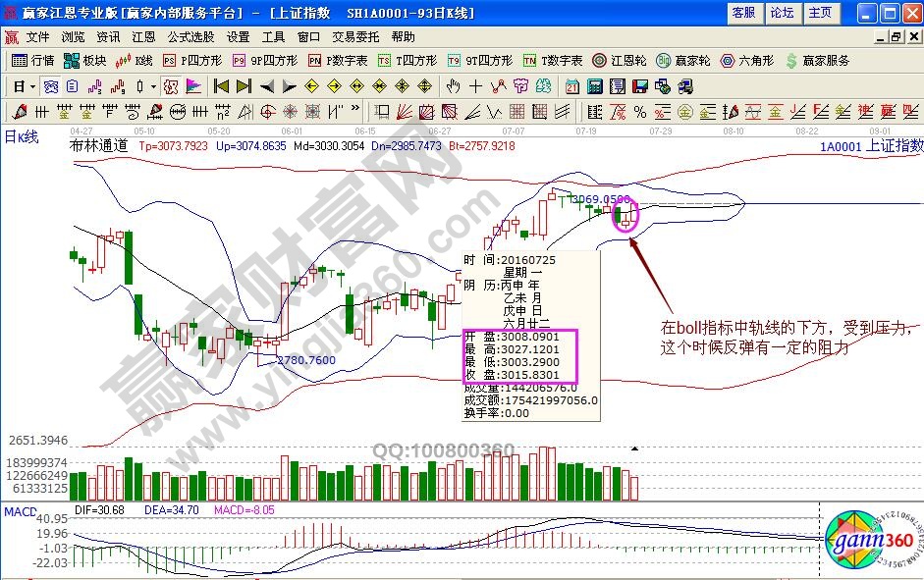Click the 论坛 forum button
This screenshot has width=924, height=580.
point(782,13)
